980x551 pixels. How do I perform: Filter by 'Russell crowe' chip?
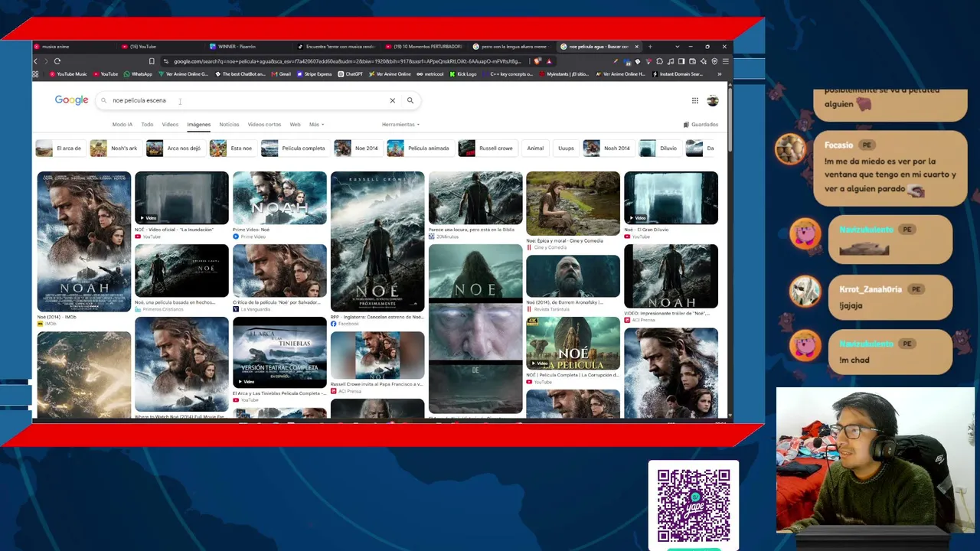point(487,148)
